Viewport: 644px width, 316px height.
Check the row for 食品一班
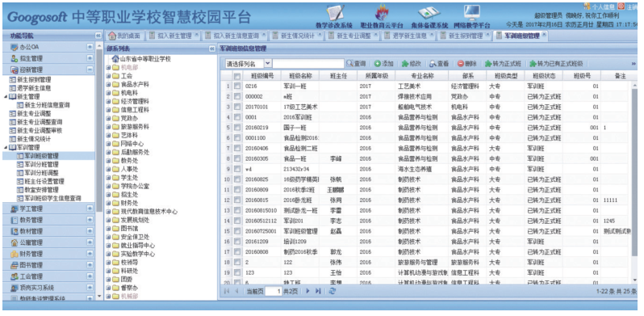coord(237,158)
